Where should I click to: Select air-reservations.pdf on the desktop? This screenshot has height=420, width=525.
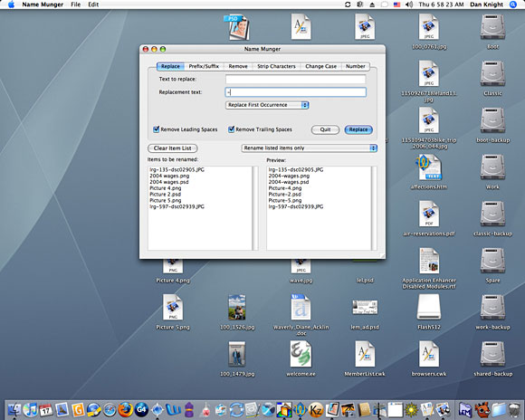429,214
